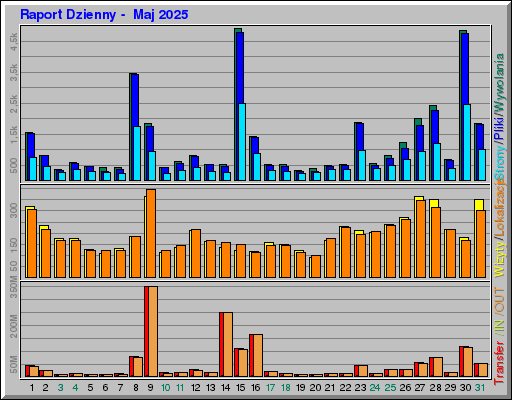Select day label 19 on x-axis
This screenshot has width=512, height=400.
pyautogui.click(x=300, y=388)
